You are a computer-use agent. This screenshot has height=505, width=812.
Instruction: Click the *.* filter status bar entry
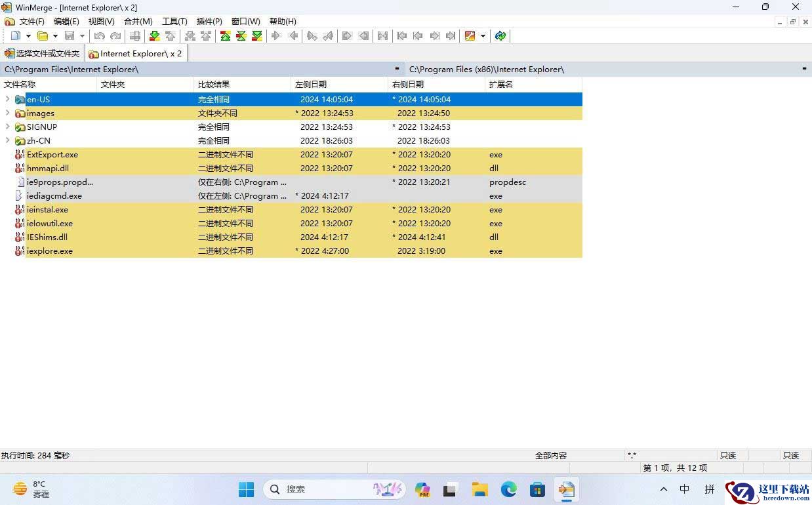click(x=632, y=455)
